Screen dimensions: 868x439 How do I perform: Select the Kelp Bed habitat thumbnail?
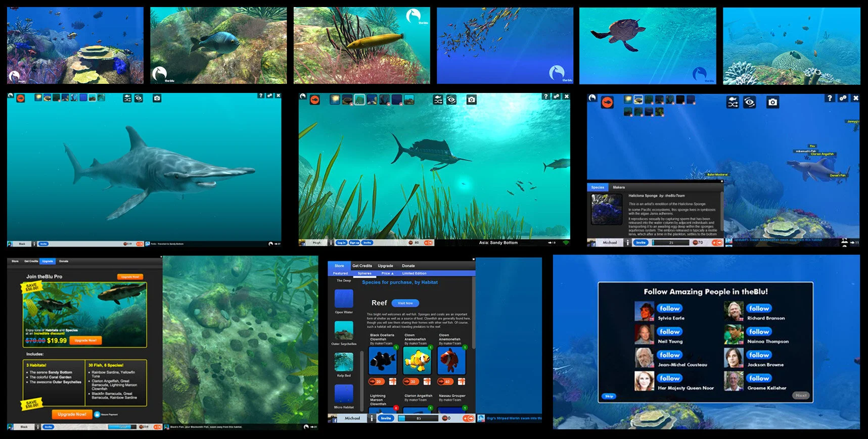point(344,362)
